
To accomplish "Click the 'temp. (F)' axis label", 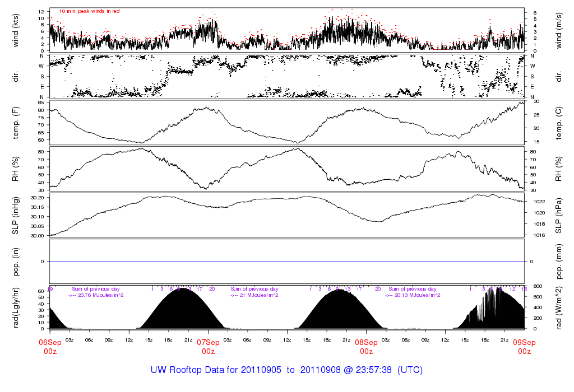I will point(15,123).
